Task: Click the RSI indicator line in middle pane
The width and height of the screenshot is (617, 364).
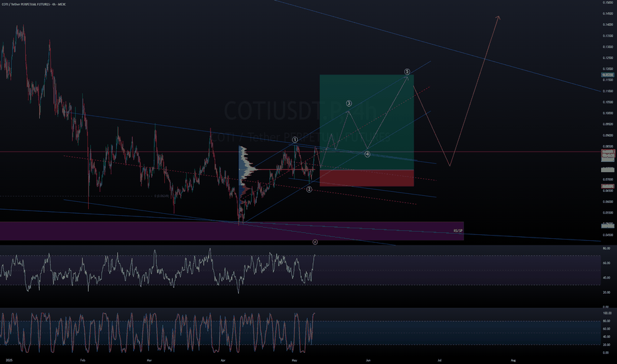Action: (x=158, y=271)
